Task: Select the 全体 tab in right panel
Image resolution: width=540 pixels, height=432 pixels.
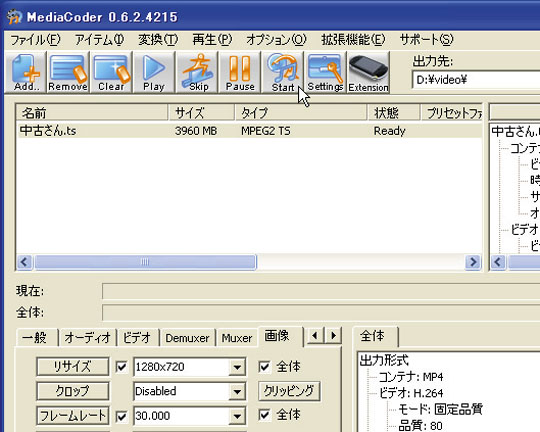Action: pos(375,336)
